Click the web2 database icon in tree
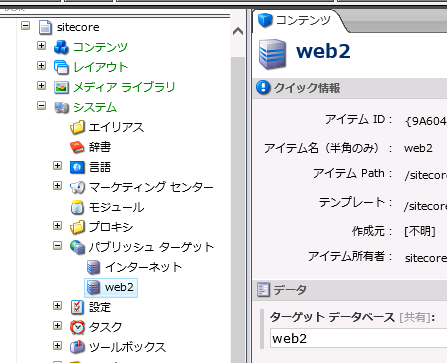Screen dimensions: 447x363 tap(93, 287)
